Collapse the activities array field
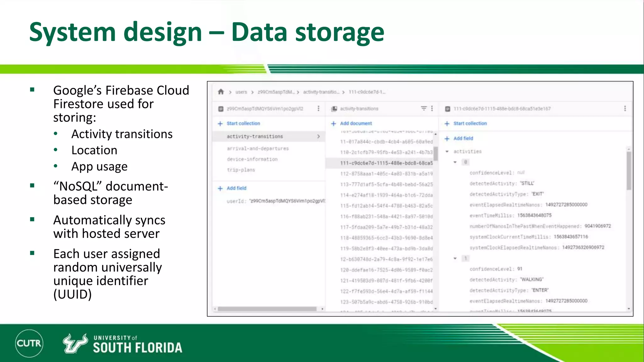The height and width of the screenshot is (362, 644). pos(447,151)
